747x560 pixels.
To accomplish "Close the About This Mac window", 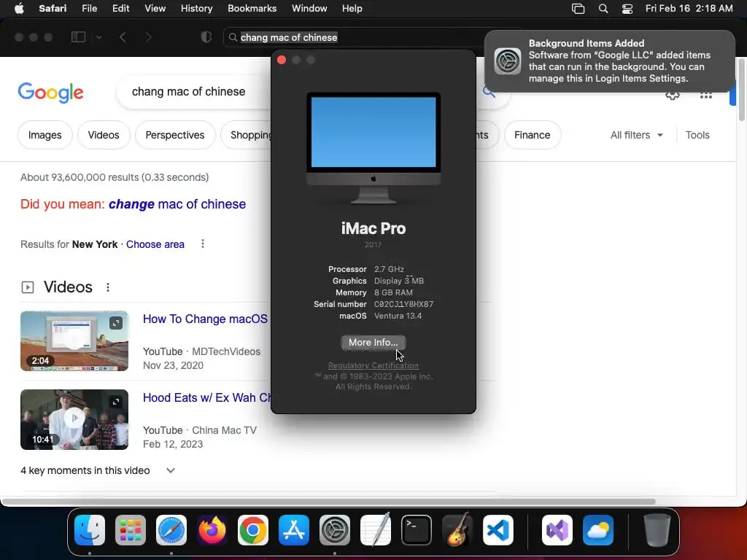I will [x=282, y=60].
